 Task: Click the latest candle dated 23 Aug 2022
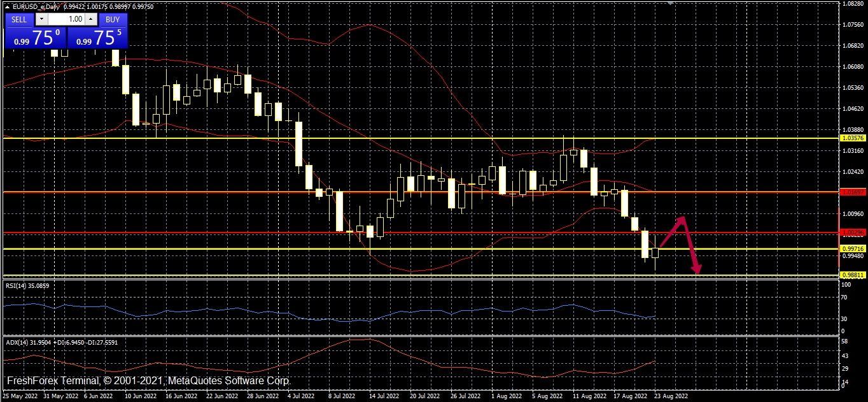tap(655, 253)
